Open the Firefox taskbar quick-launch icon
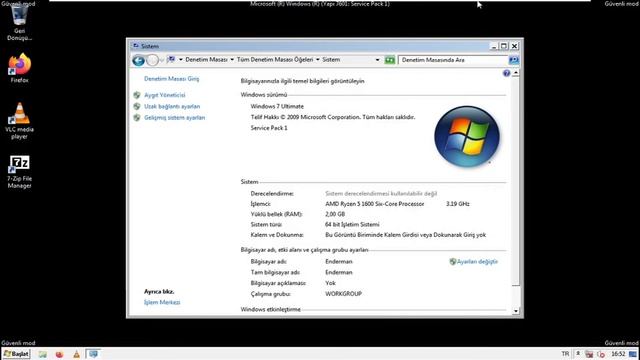 [60, 354]
